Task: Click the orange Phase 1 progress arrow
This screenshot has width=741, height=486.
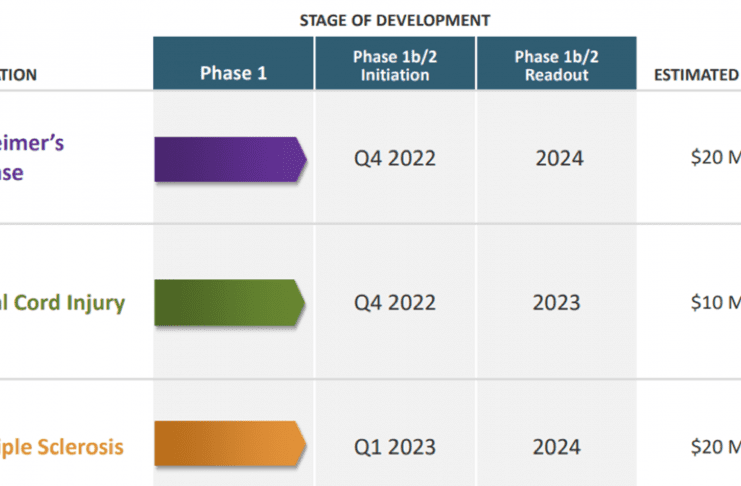Action: click(230, 446)
